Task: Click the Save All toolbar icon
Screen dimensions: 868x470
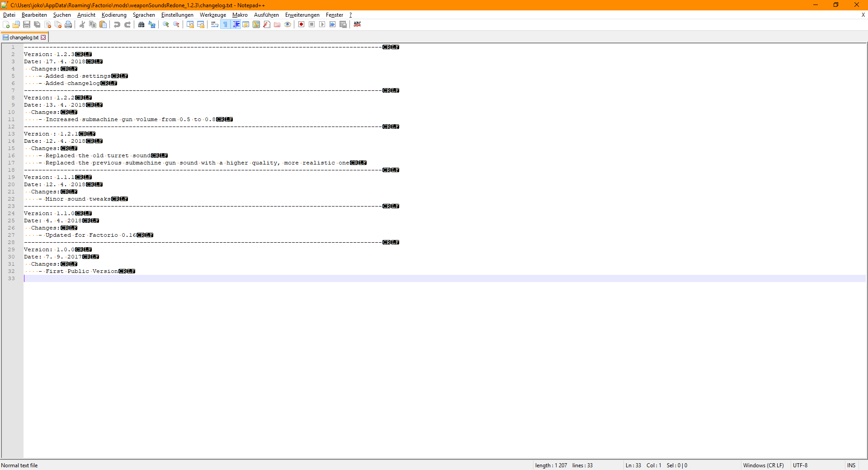Action: click(x=37, y=24)
